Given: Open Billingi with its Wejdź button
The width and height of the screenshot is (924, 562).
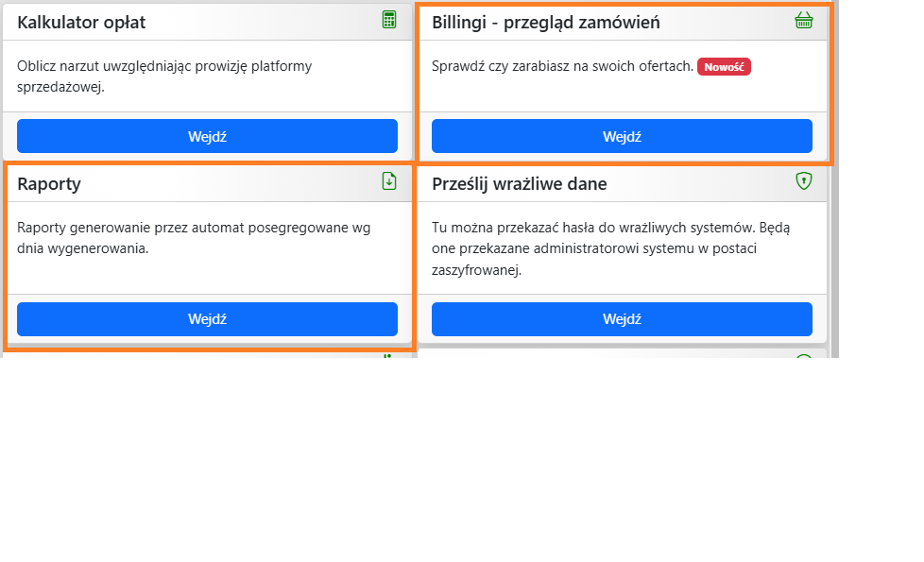Looking at the screenshot, I should [622, 136].
